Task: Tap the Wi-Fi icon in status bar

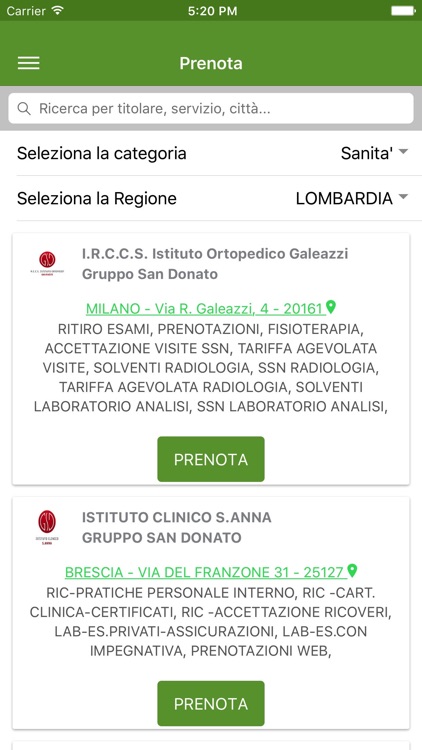Action: point(58,11)
